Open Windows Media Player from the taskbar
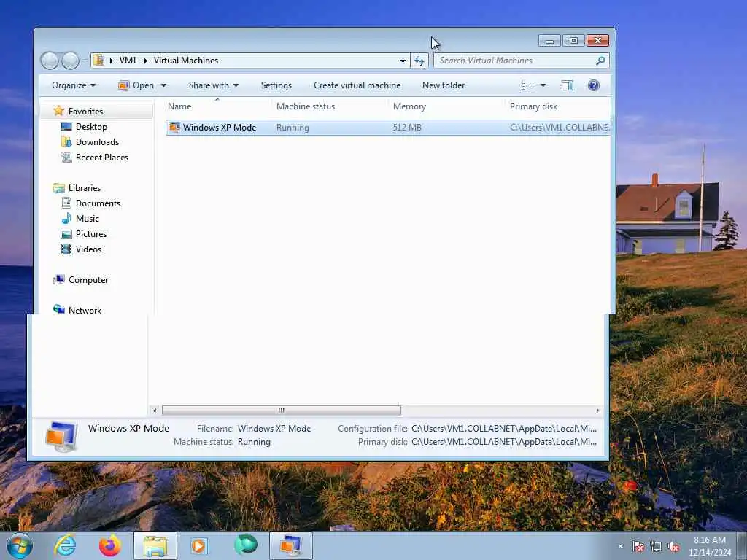 200,545
